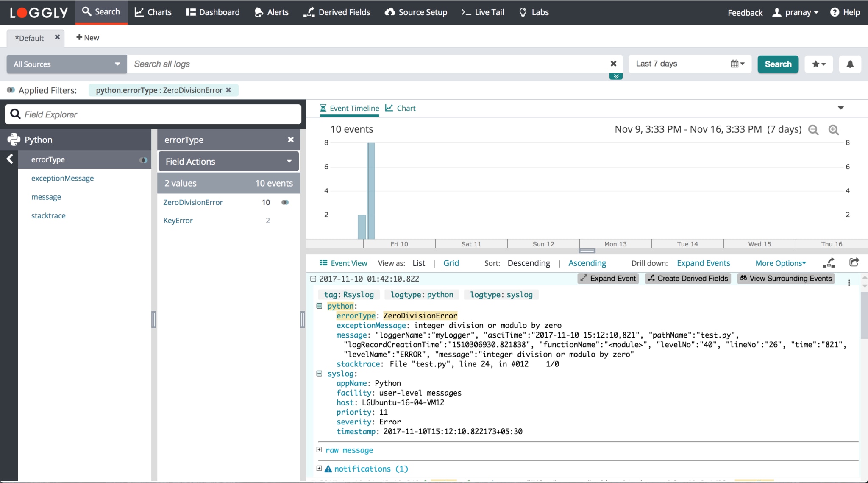Select Ascending sort order link
The image size is (868, 483).
(x=587, y=263)
